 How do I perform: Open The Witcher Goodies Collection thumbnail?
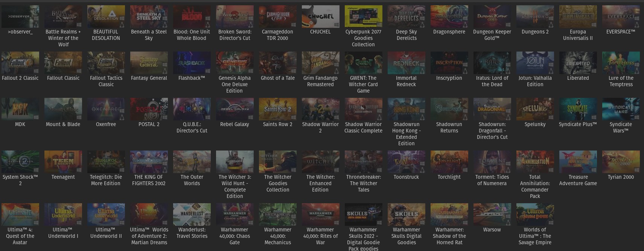click(278, 162)
